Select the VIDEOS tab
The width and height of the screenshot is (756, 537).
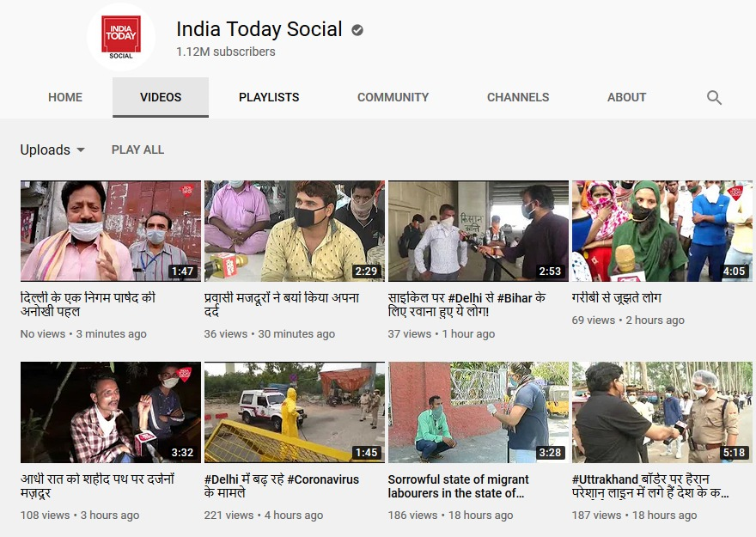161,97
